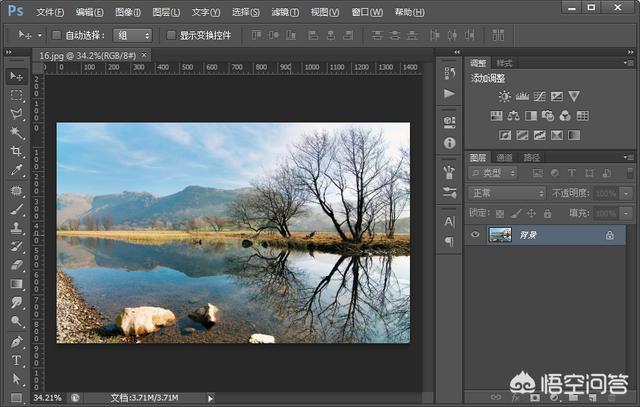
Task: Open the History panel icon
Action: [449, 74]
